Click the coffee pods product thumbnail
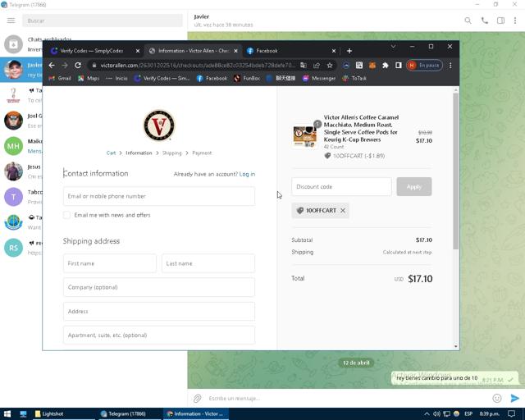525x420 pixels. 304,137
